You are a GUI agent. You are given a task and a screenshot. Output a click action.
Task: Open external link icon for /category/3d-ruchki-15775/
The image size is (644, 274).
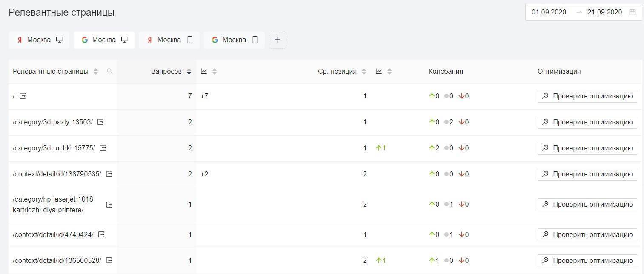[x=103, y=148]
